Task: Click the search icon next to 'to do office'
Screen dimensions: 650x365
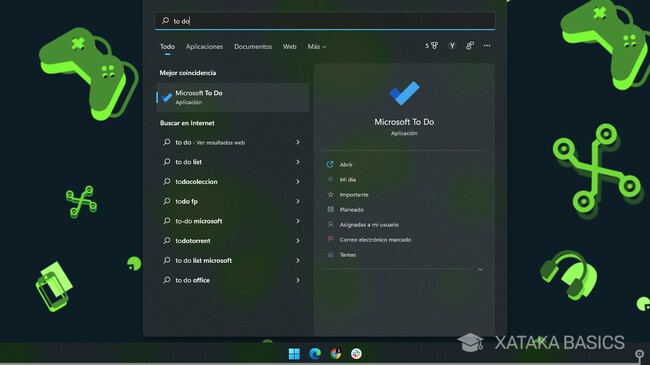Action: click(x=167, y=280)
